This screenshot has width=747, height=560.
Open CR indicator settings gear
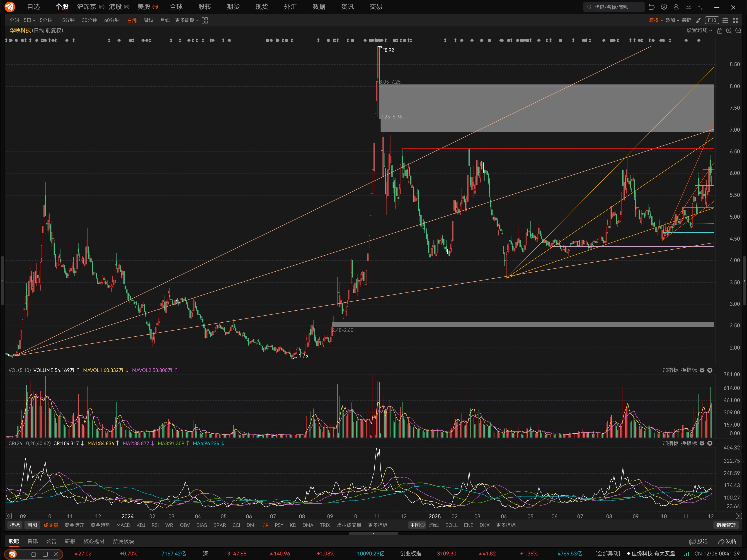(x=702, y=443)
